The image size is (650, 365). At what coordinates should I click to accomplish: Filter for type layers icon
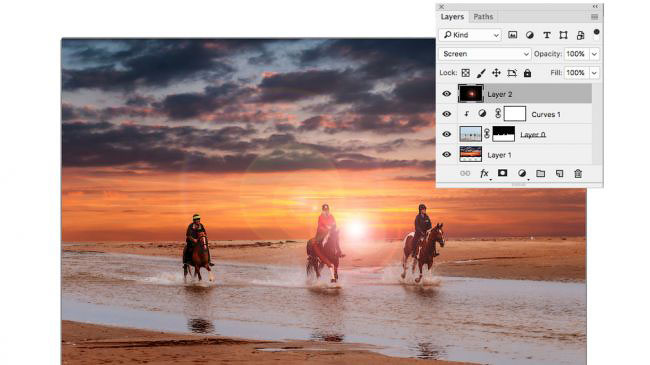547,35
